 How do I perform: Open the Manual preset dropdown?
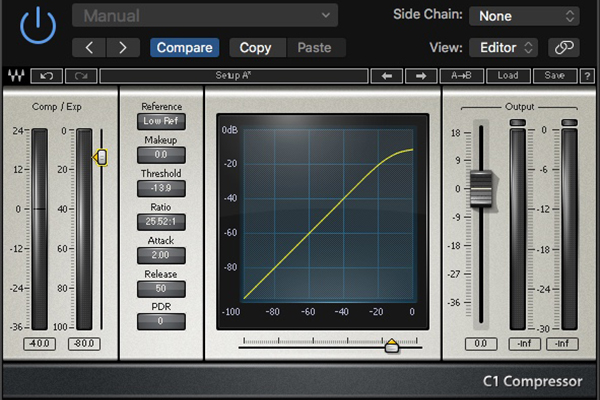coord(205,16)
